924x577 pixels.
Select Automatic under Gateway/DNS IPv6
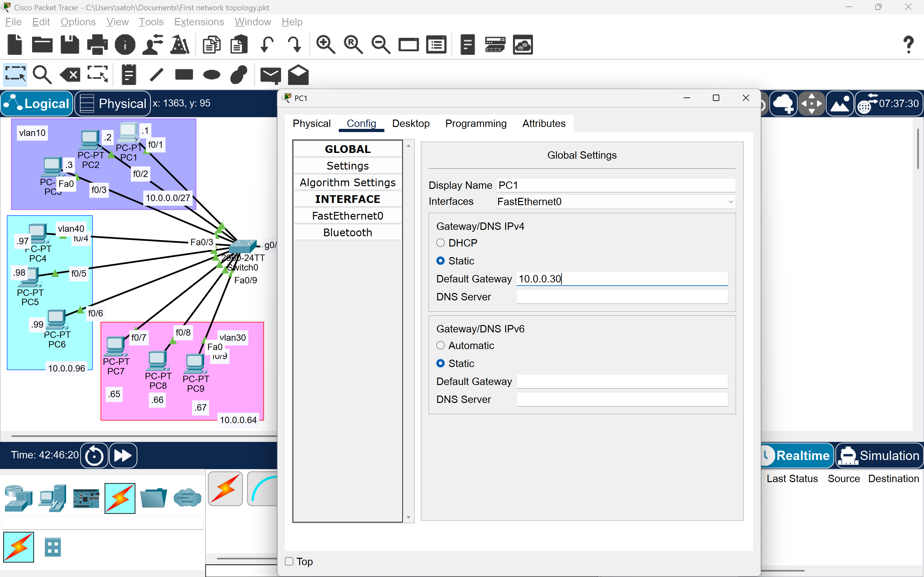click(x=441, y=345)
